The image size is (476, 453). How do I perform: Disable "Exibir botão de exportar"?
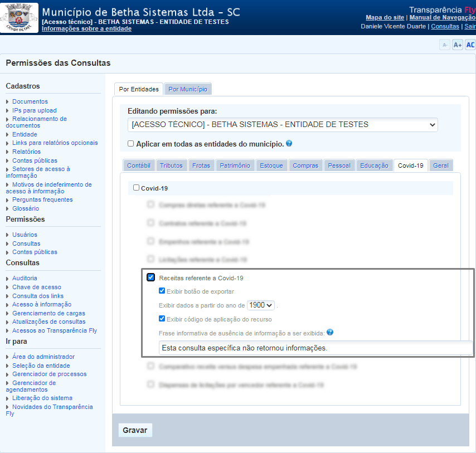(x=162, y=290)
